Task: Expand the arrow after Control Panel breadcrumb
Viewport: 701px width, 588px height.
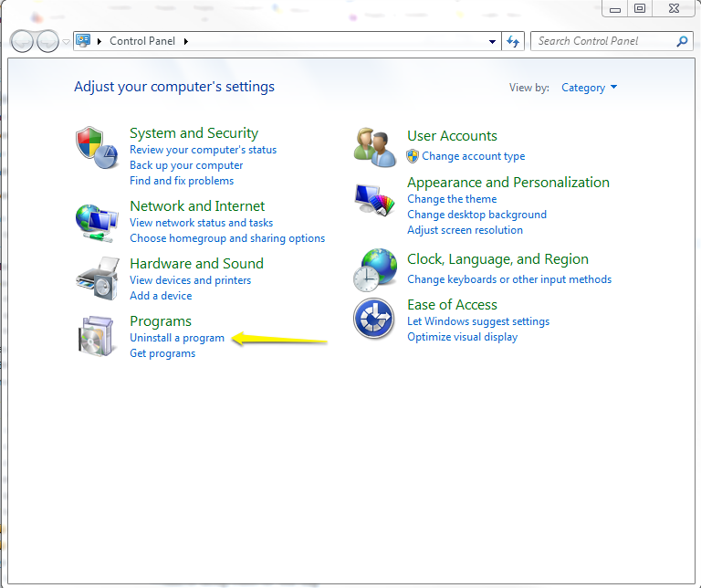Action: point(186,41)
